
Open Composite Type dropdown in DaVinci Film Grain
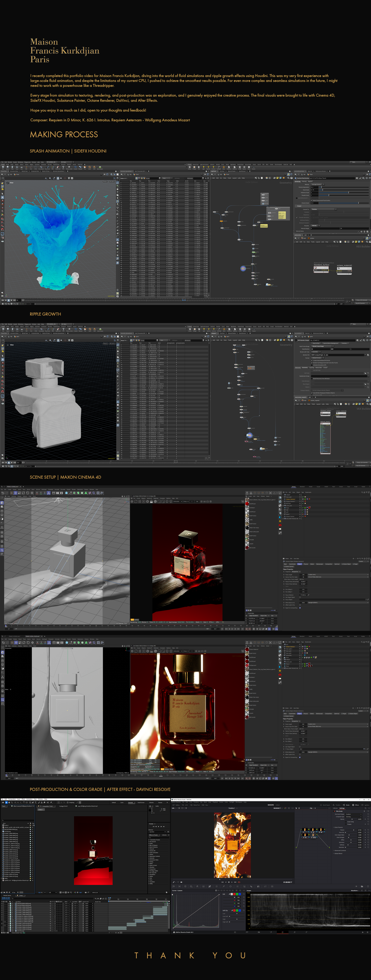click(x=353, y=817)
